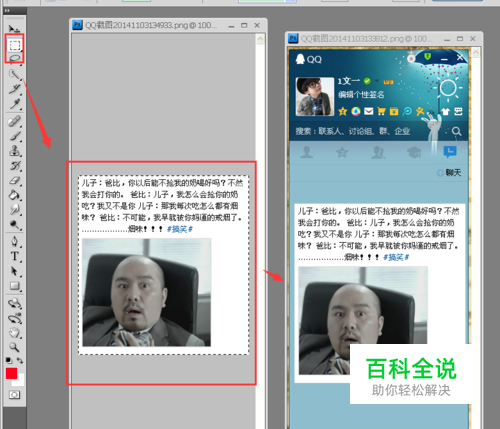Select the History Brush tool

(14, 166)
